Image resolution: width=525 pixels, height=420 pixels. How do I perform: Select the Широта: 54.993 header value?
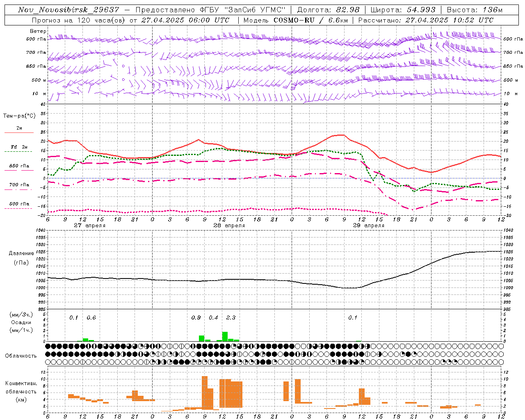tap(403, 10)
